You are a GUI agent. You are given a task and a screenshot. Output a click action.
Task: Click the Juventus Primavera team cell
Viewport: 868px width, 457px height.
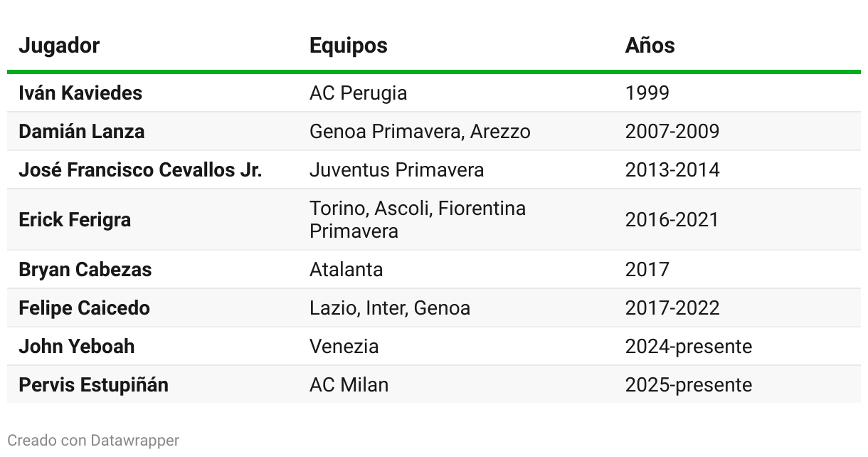[x=397, y=170]
